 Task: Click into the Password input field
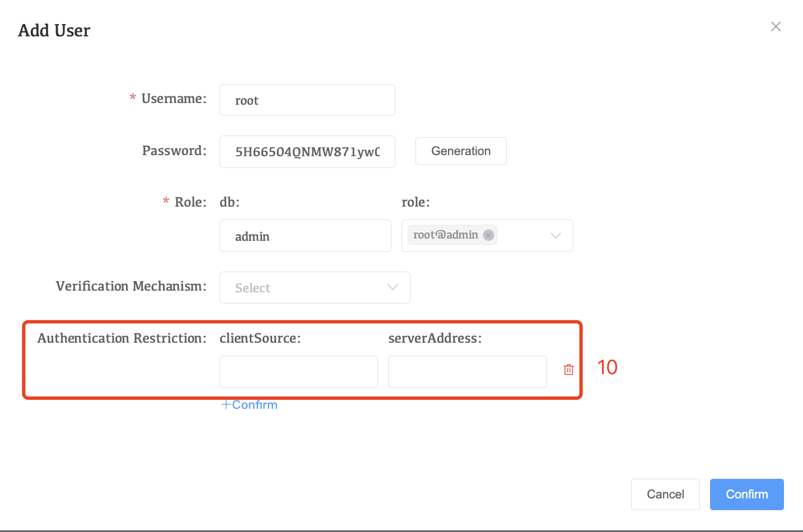[307, 152]
